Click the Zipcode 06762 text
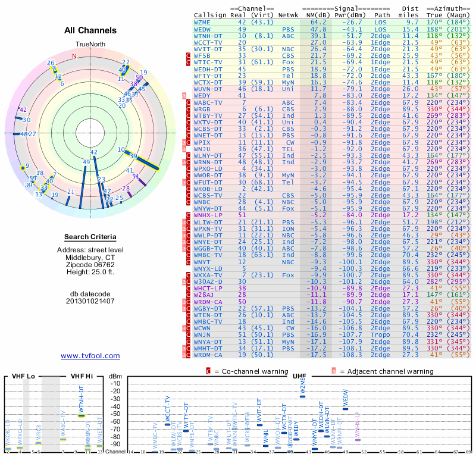Image resolution: width=476 pixels, height=457 pixels. [90, 264]
